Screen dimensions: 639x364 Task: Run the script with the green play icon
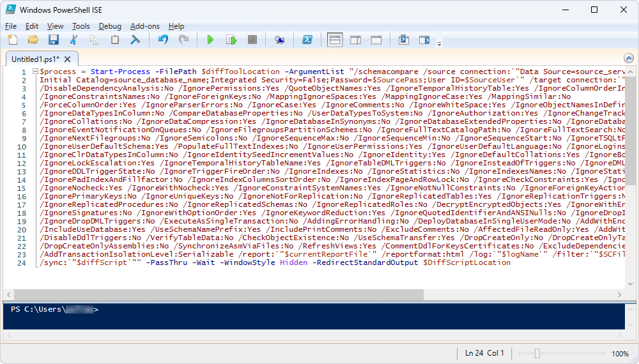pos(210,40)
